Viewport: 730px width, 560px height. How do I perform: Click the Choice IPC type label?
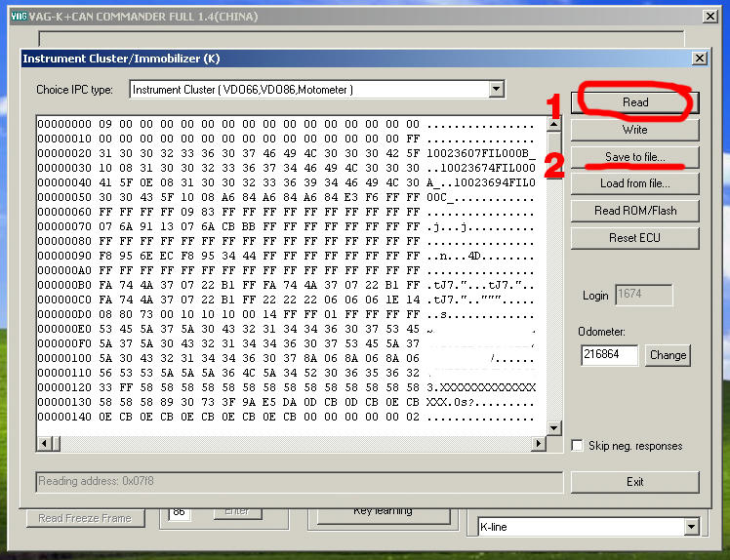tap(74, 90)
